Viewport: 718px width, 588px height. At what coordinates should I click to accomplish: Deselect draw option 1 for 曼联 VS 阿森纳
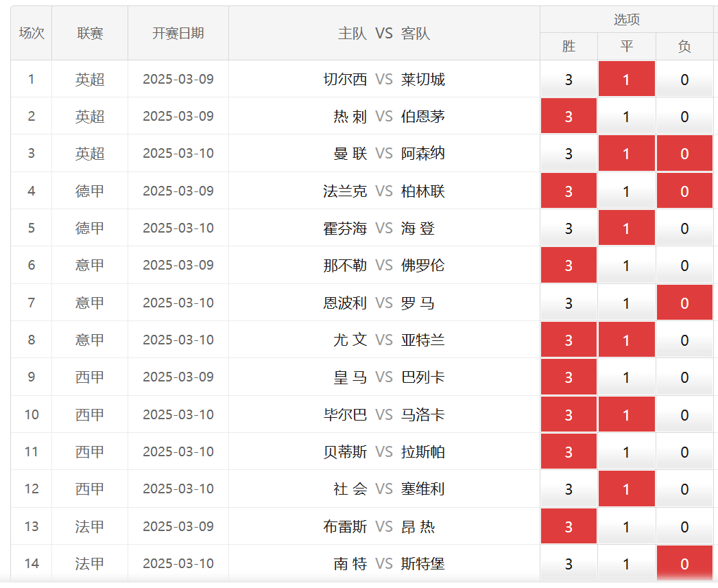click(626, 153)
